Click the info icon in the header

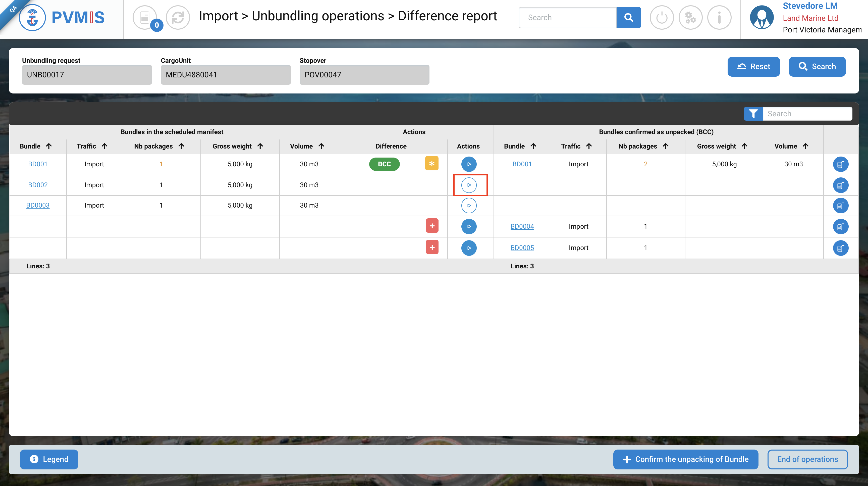pyautogui.click(x=719, y=18)
